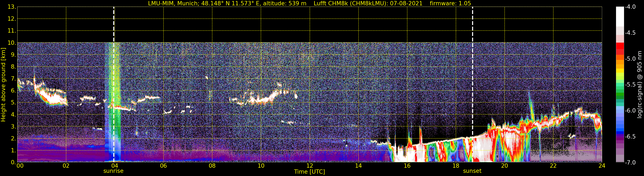The image size is (644, 176).
Task: Click the '8.' tick on the height axis
Action: (x=13, y=67)
